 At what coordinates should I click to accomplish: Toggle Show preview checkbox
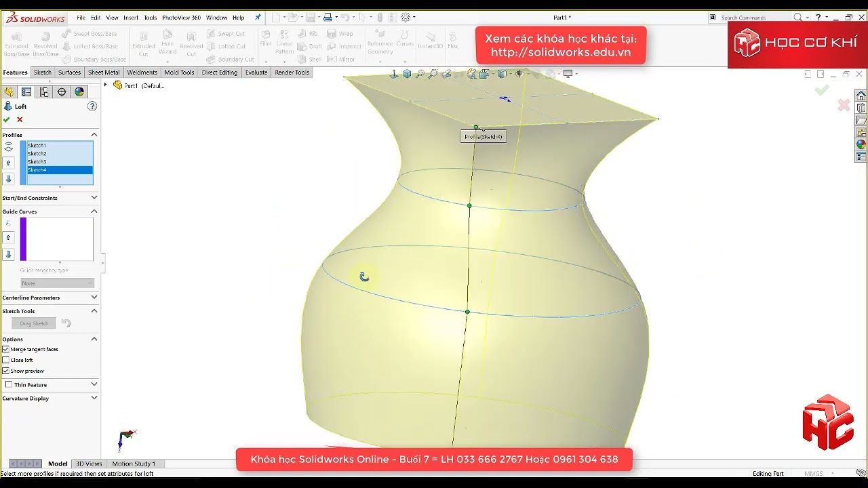[6, 371]
